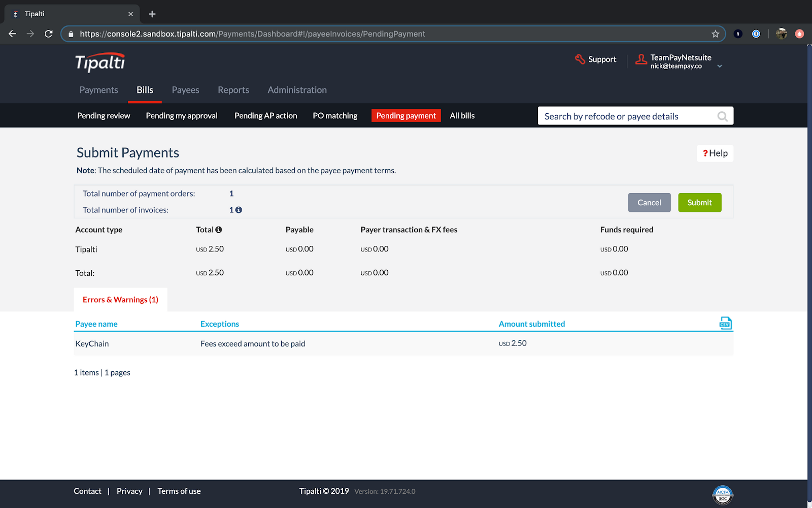
Task: Click 'Version: 19.71.724.0' in the footer
Action: pos(385,492)
